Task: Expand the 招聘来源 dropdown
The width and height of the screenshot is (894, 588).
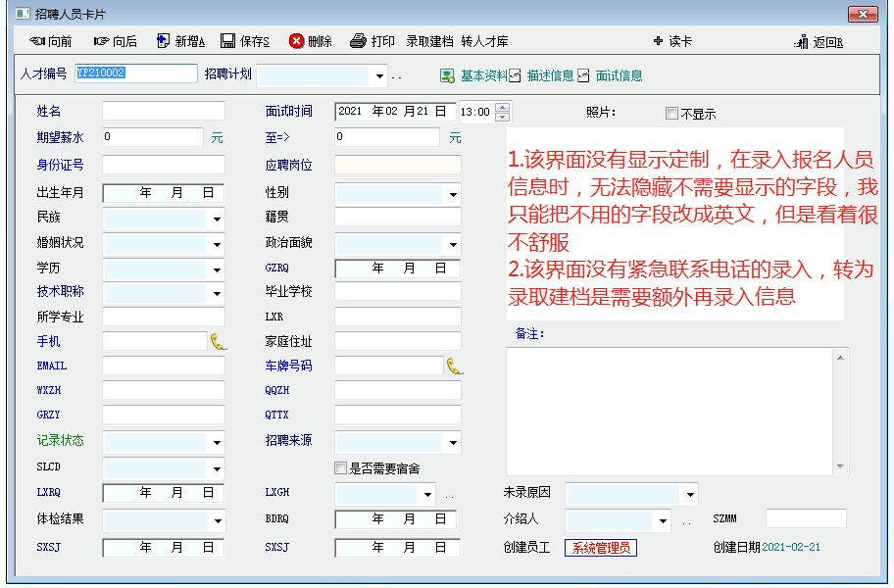Action: coord(453,443)
